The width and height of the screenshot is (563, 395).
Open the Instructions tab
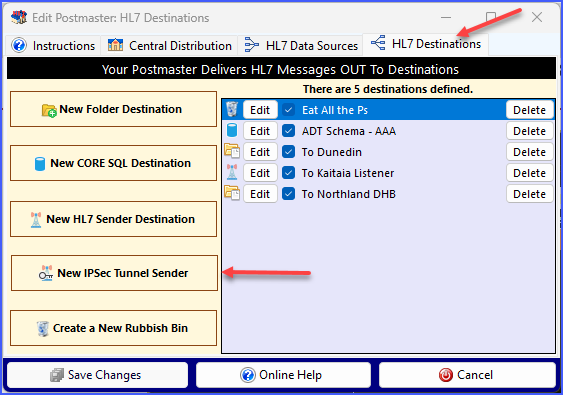tap(53, 46)
